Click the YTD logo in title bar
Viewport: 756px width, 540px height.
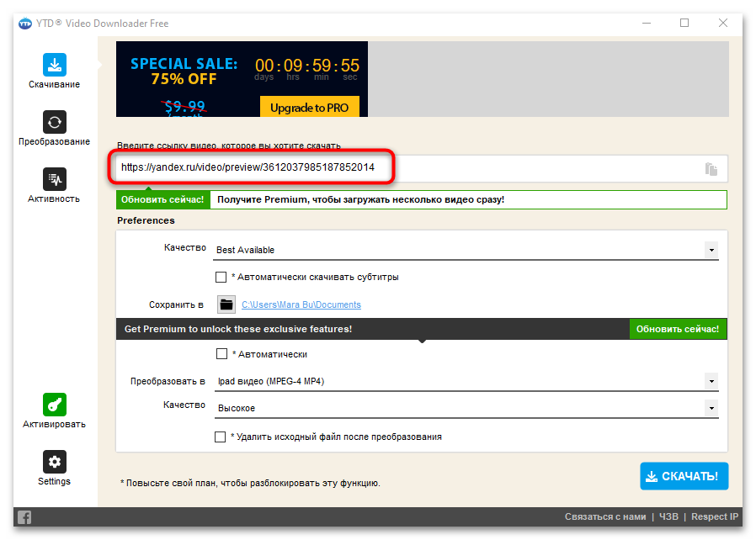[25, 23]
